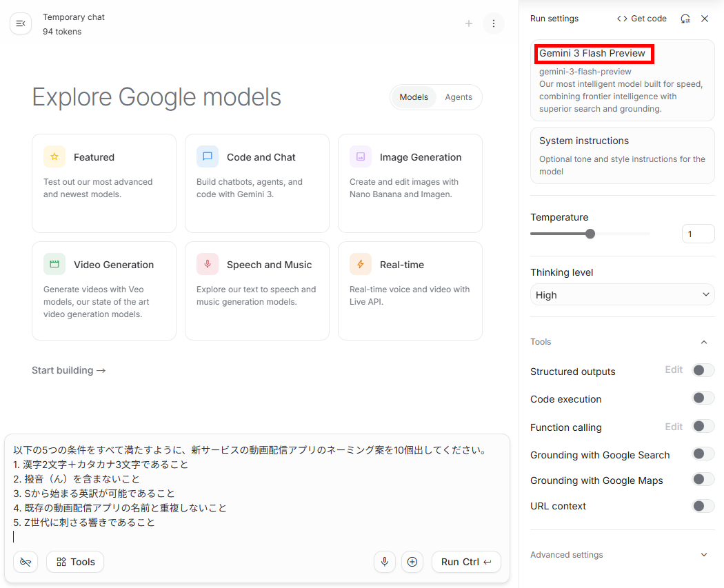Open the three-dot more options menu
This screenshot has height=588, width=724.
tap(494, 23)
